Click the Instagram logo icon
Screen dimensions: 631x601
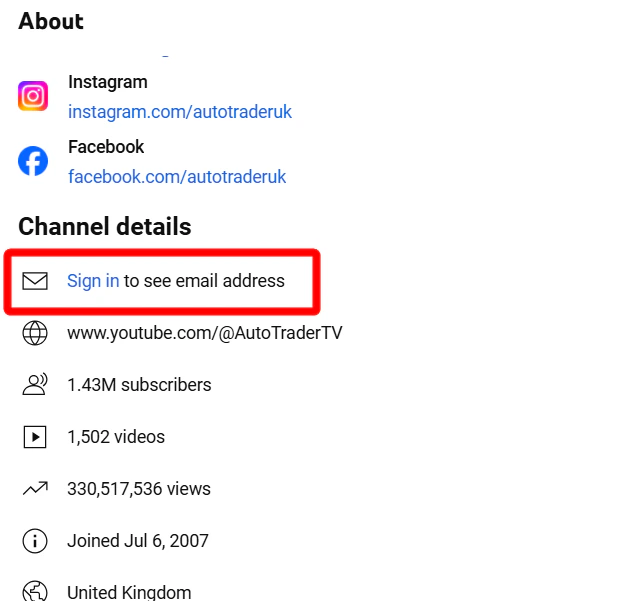tap(33, 96)
